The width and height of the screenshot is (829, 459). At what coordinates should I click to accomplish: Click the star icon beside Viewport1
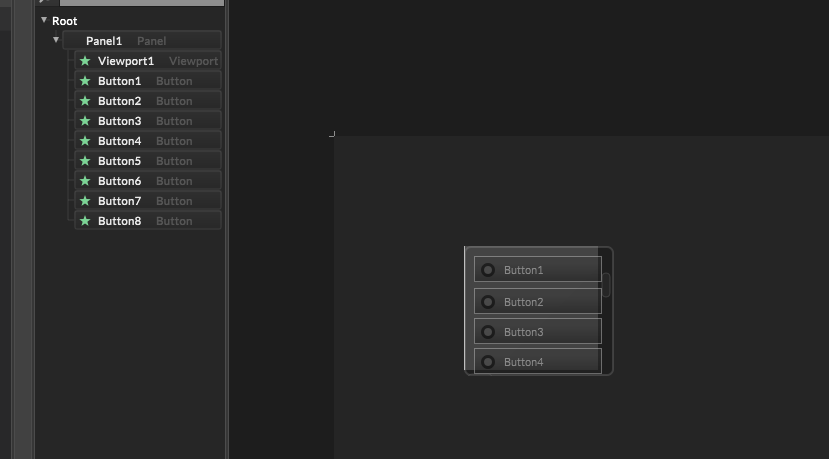85,61
